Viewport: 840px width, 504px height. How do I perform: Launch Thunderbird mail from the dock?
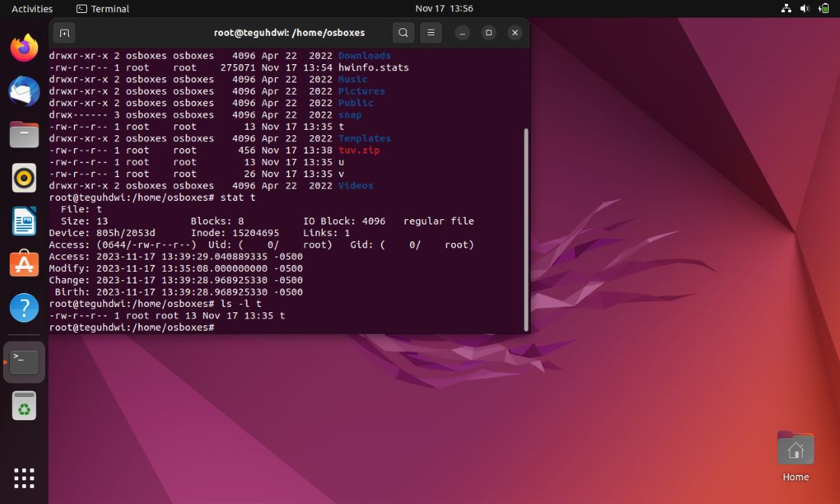(x=24, y=91)
